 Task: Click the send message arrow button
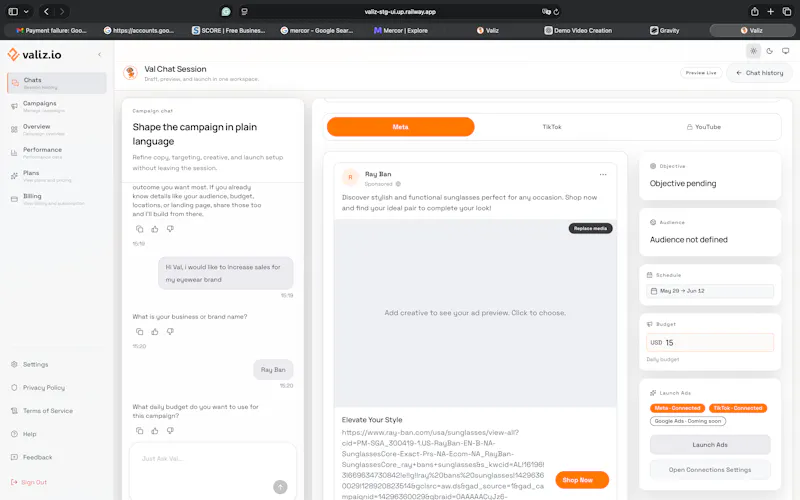[x=280, y=487]
